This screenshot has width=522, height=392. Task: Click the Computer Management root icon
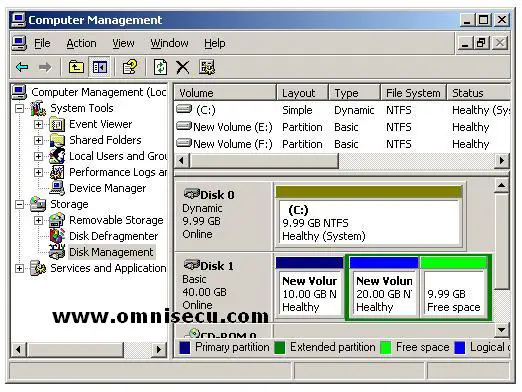tap(19, 92)
